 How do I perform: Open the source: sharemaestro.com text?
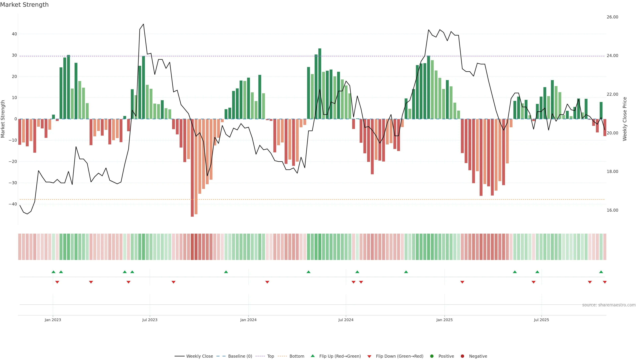coord(609,305)
